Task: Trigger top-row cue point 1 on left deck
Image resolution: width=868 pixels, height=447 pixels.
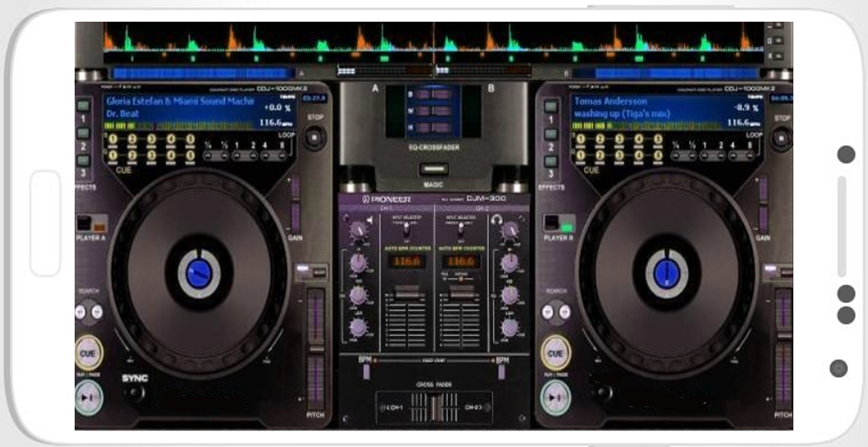Action: click(x=113, y=139)
